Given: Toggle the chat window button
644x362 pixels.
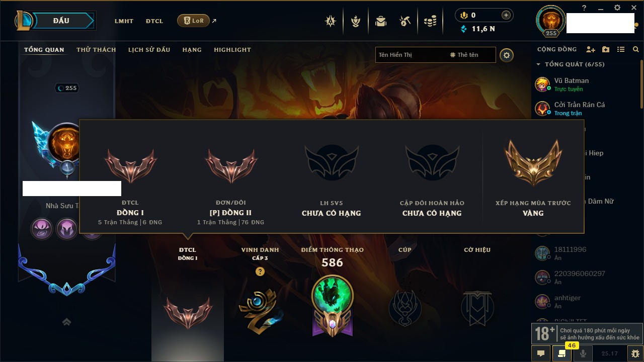Looking at the screenshot, I should coord(541,353).
